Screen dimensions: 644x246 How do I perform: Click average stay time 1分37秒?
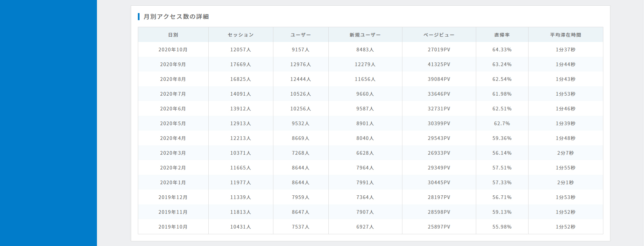coord(566,50)
